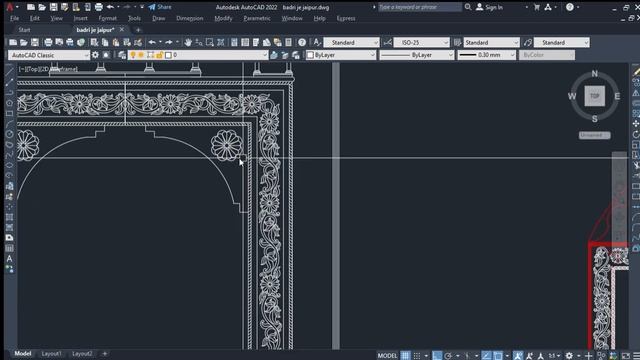Select the Line tool in the draw toolbar
640x360 pixels.
9,71
